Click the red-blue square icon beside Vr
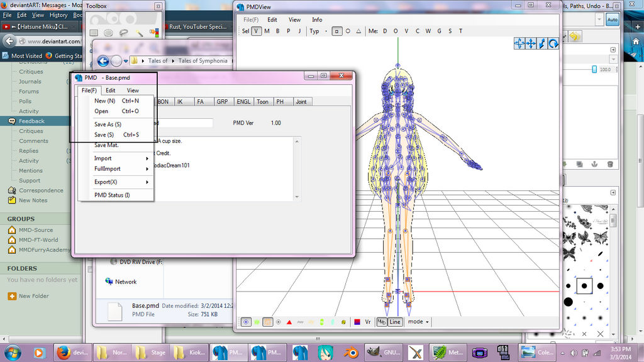This screenshot has width=644, height=362. point(357,322)
